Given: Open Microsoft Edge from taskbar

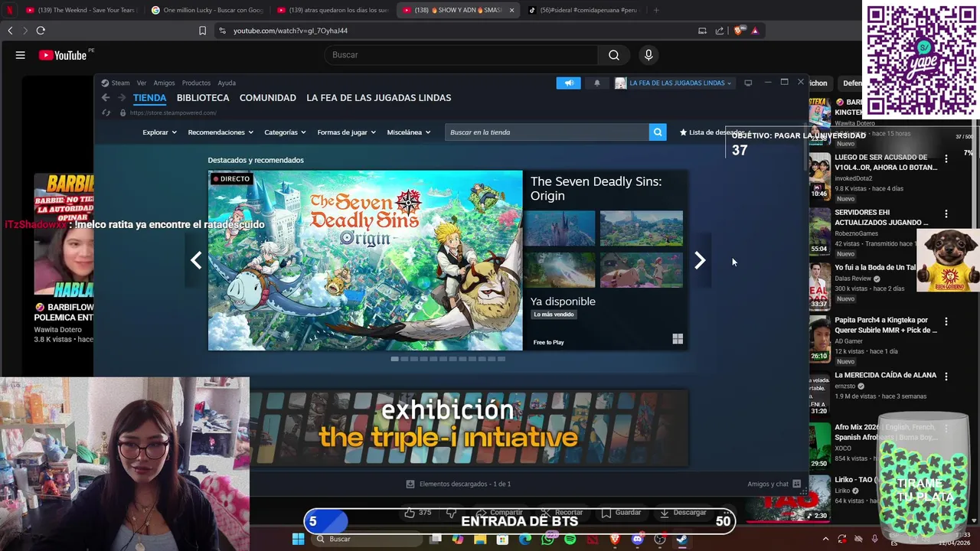Looking at the screenshot, I should tap(525, 540).
